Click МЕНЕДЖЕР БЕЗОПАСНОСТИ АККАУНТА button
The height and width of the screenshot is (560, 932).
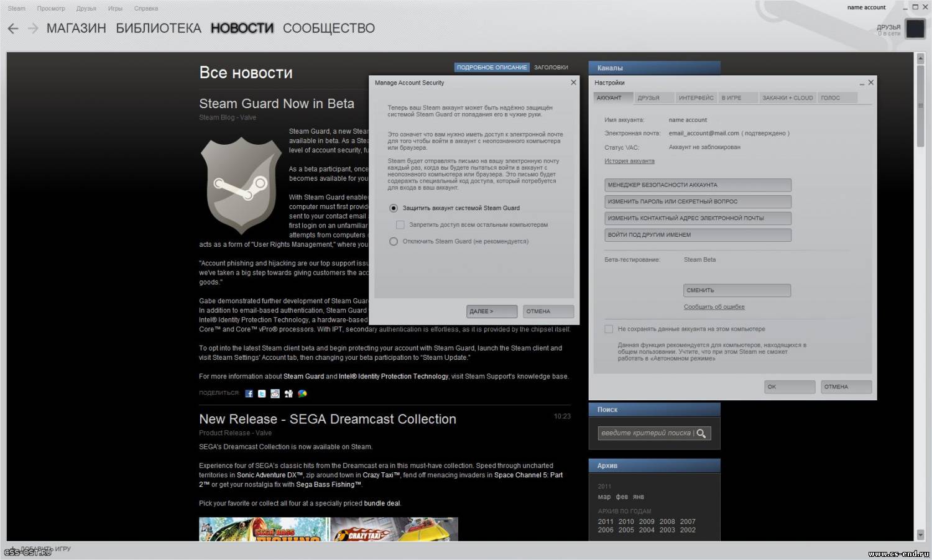698,185
